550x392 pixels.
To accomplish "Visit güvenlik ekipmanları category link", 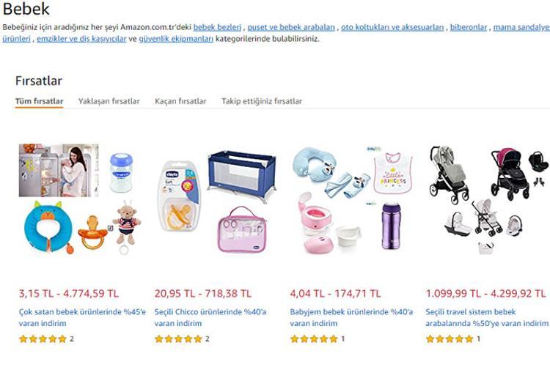I will tap(176, 39).
